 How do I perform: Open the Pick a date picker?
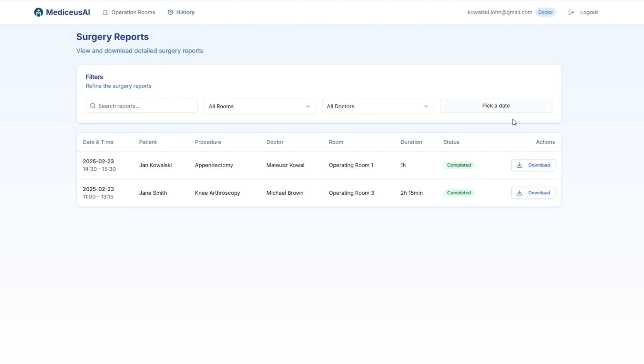click(x=496, y=106)
